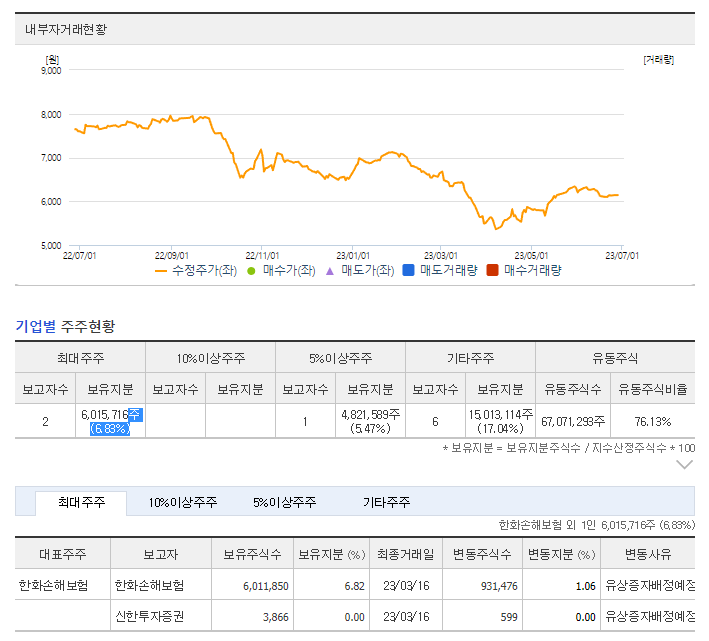
Task: Click the orange 수정주가(좌) legend line marker
Action: tap(161, 271)
